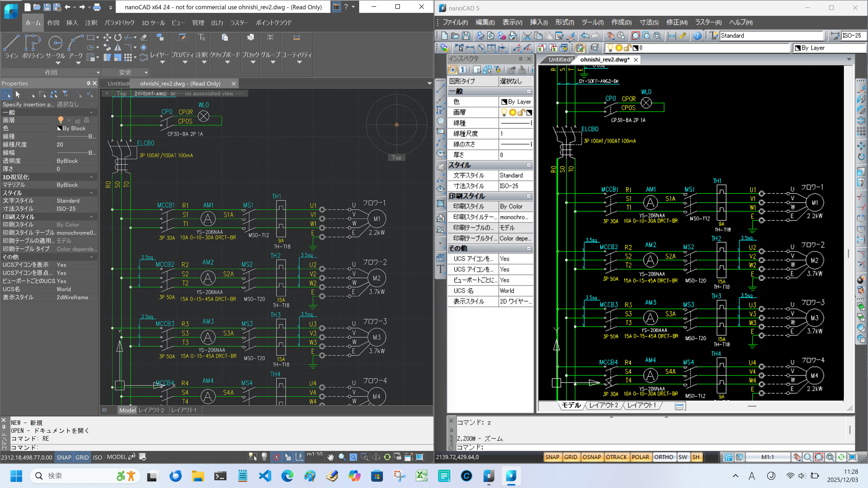The width and height of the screenshot is (868, 488).
Task: Select the Text tool in left toolbar
Action: (440, 269)
